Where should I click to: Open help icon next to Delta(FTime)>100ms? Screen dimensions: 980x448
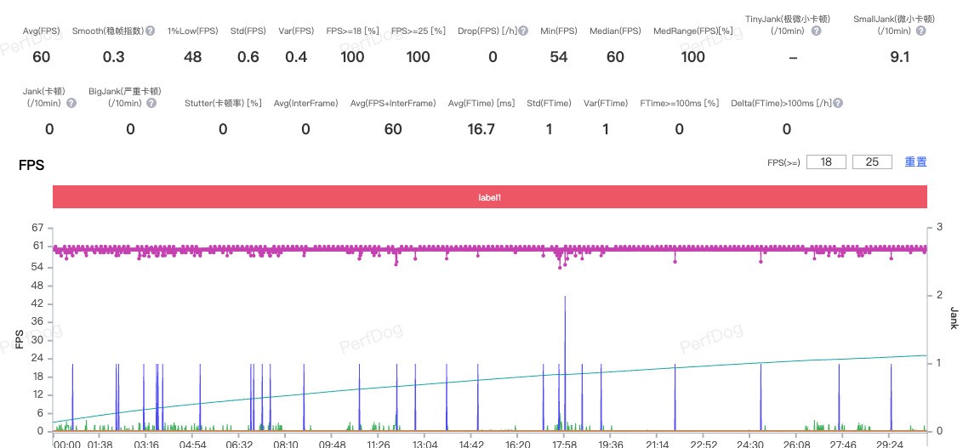tap(838, 103)
